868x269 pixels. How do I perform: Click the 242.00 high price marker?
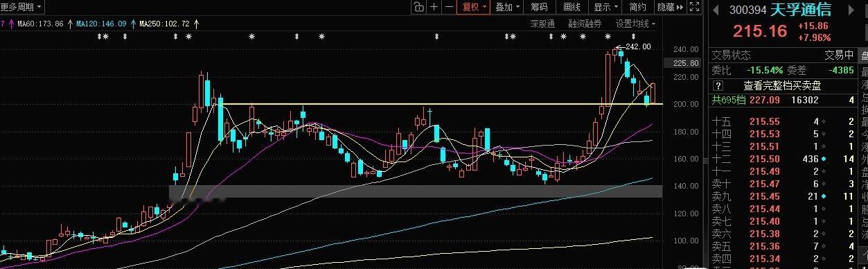pyautogui.click(x=637, y=46)
